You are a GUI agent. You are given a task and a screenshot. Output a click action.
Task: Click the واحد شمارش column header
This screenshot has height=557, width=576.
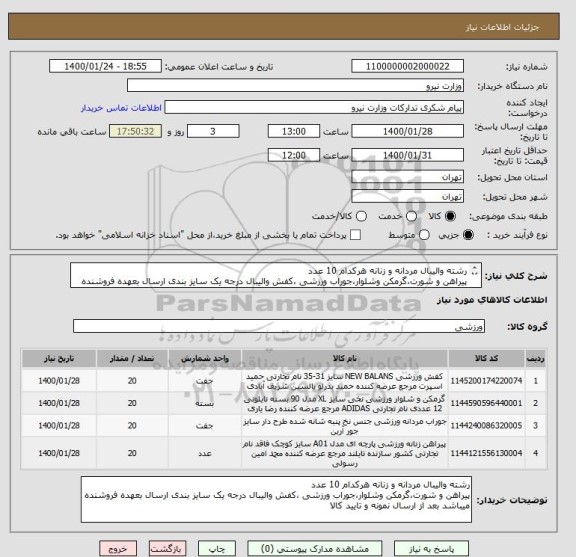205,358
